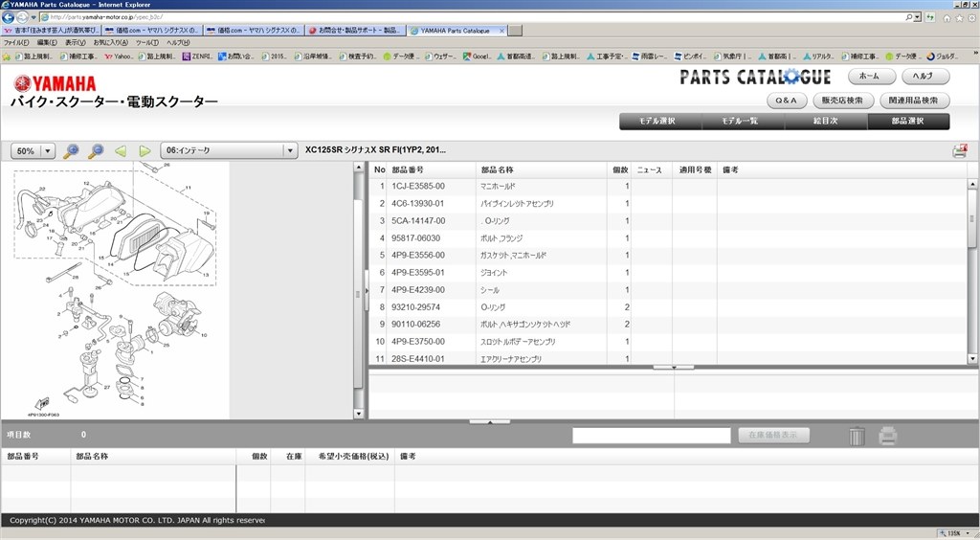
Task: Click the browser tools gear icon
Action: [x=972, y=18]
